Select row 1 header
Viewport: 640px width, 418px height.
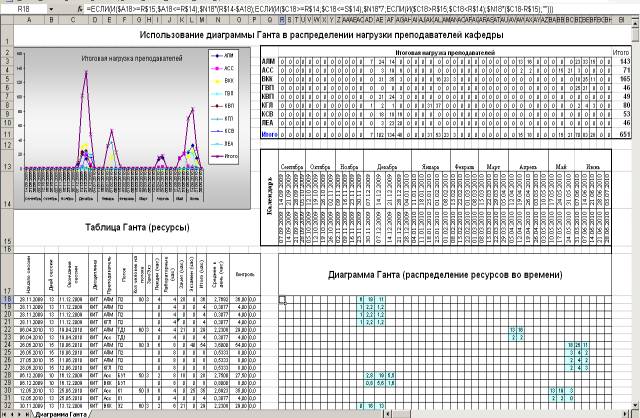pyautogui.click(x=7, y=35)
